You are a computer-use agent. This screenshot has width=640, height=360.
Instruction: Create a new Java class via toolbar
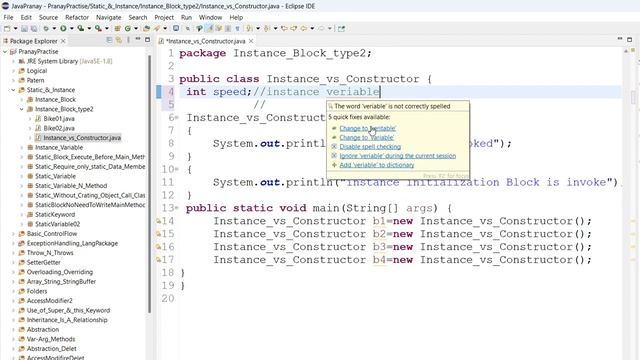pos(128,29)
